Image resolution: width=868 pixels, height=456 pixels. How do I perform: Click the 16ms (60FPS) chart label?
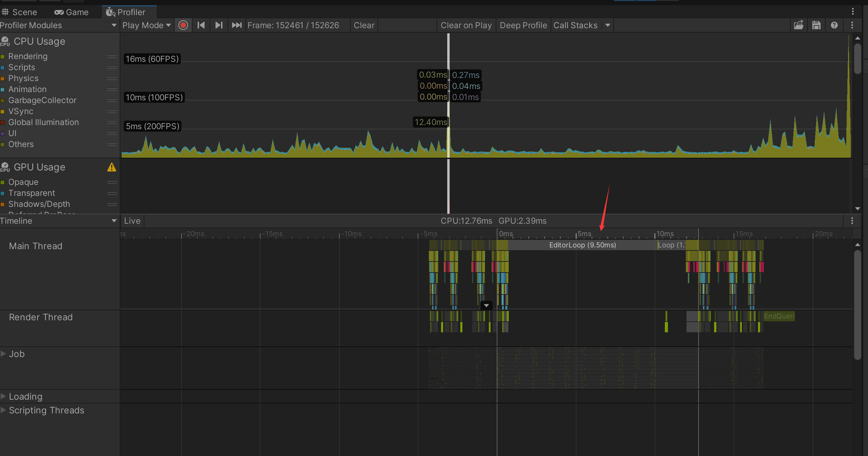click(x=152, y=59)
